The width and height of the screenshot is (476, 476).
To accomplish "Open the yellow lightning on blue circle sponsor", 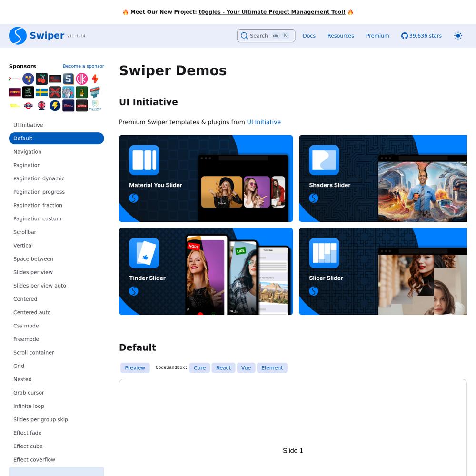I will point(55,106).
